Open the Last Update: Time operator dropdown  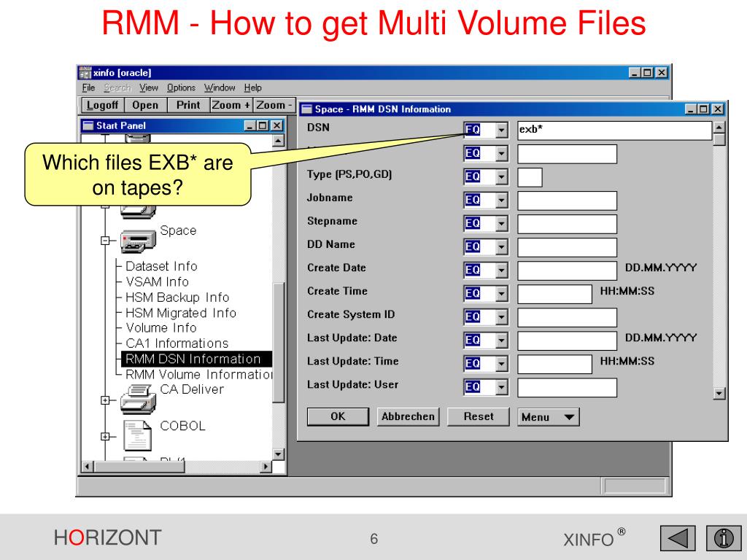pos(501,363)
